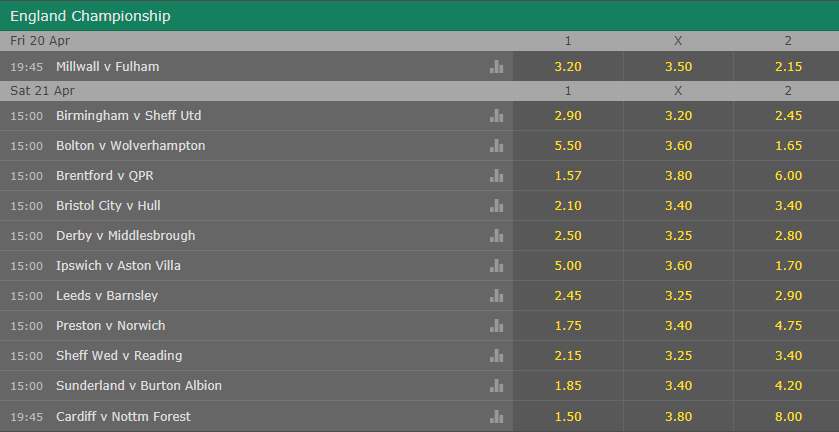This screenshot has height=432, width=839.
Task: Open stats icon for Millwall v Fulham
Action: tap(497, 66)
